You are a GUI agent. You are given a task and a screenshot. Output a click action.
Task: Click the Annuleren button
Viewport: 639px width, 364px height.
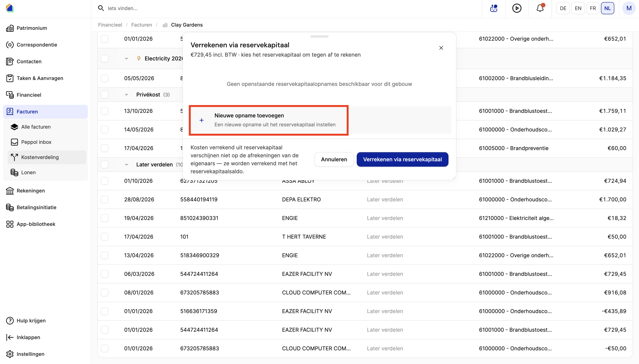click(334, 159)
